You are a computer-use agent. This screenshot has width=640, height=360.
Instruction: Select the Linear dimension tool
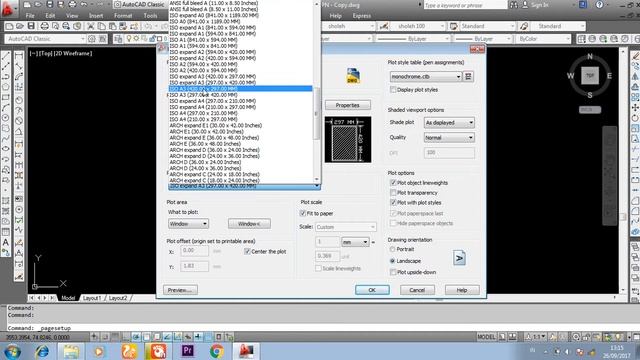point(19,56)
